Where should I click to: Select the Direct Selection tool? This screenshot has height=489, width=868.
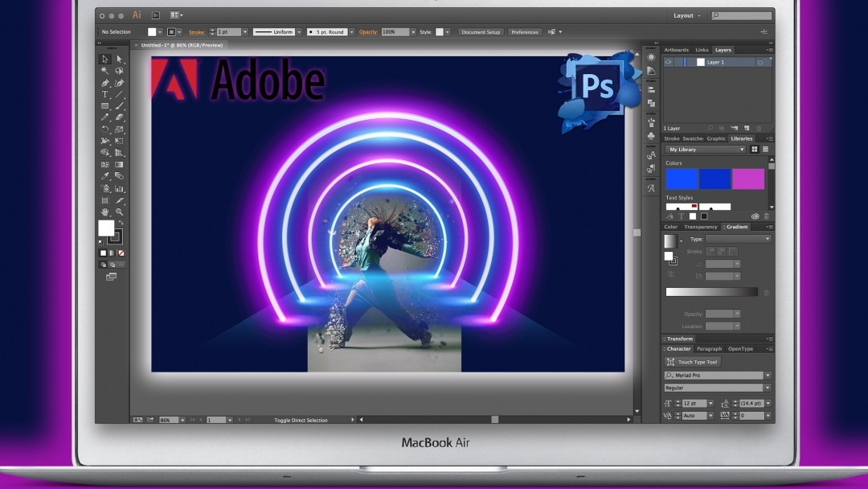[x=119, y=59]
